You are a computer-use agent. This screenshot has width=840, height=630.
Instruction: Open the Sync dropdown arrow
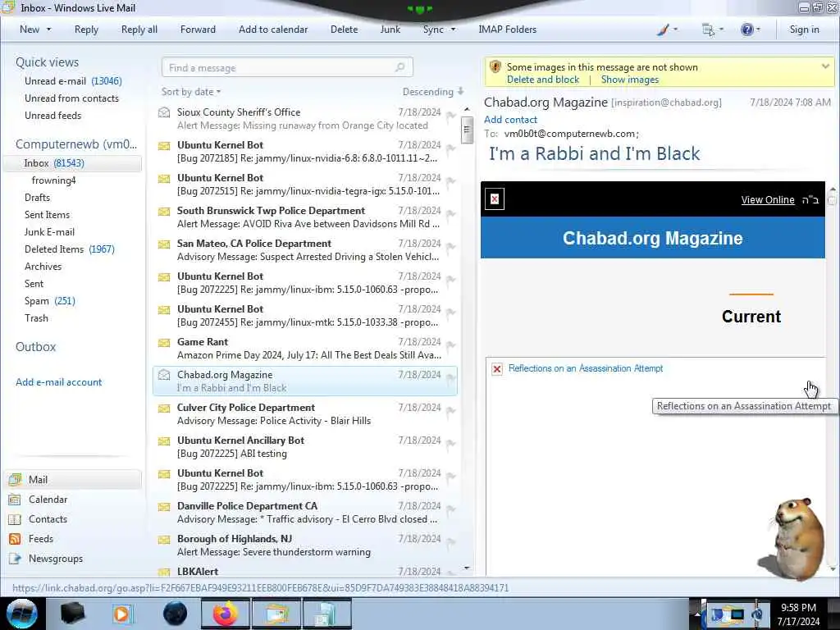coord(453,30)
